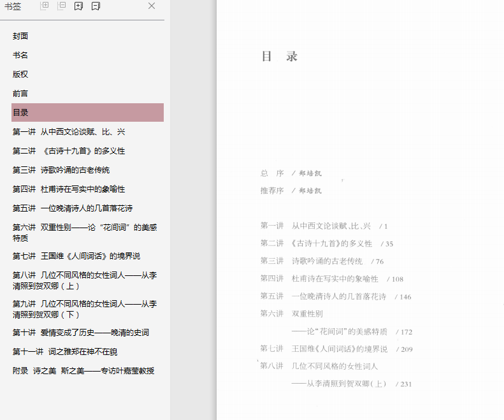The height and width of the screenshot is (420, 504).
Task: Jump to 第七讲 王国维《人间词话》的境界说 bookmark
Action: pos(76,256)
